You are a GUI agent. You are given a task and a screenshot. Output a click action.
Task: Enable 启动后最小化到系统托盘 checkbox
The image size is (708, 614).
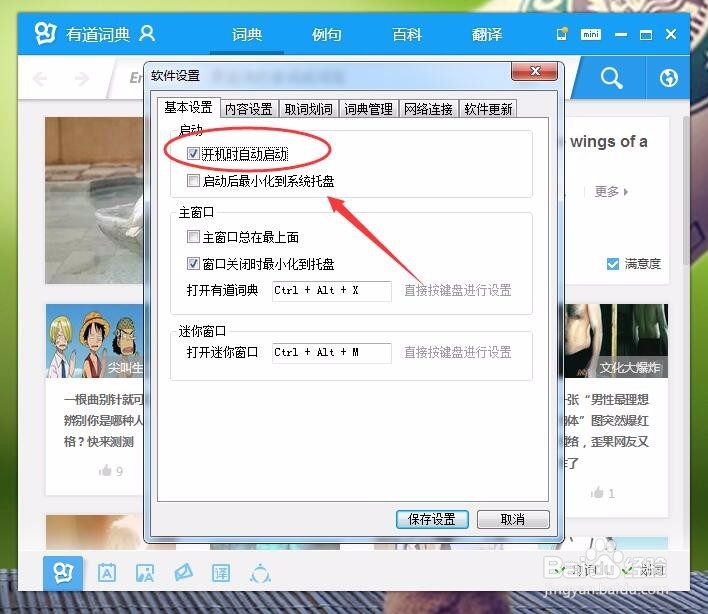193,181
